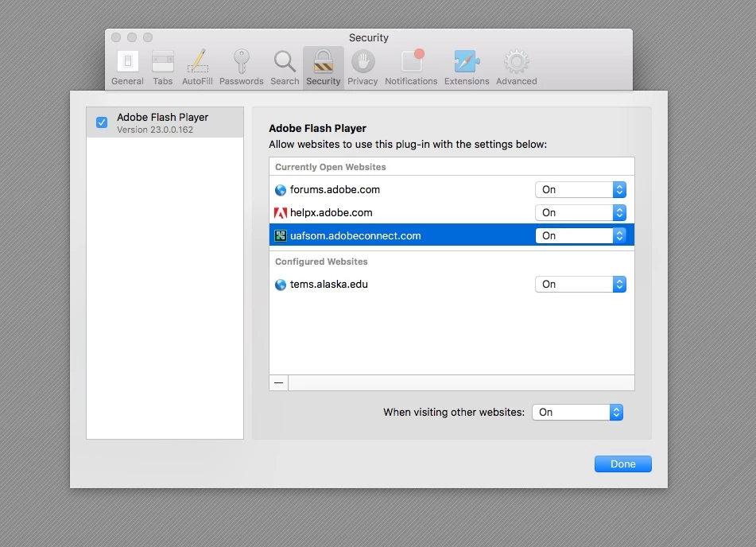Close the Security preferences window
This screenshot has width=756, height=547.
click(116, 37)
